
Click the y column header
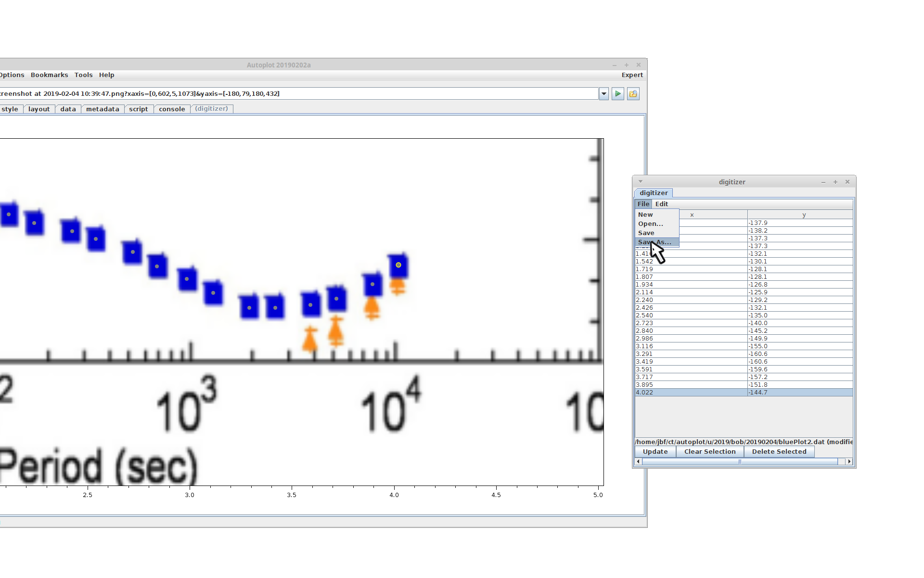click(x=800, y=215)
